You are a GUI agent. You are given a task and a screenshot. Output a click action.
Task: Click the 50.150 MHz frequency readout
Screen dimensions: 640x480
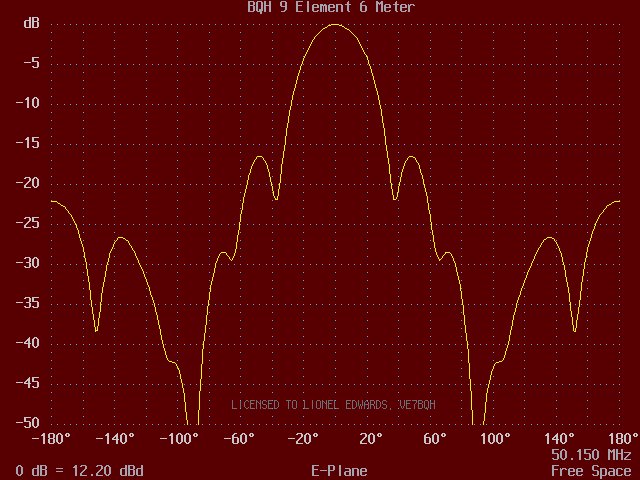pos(591,455)
